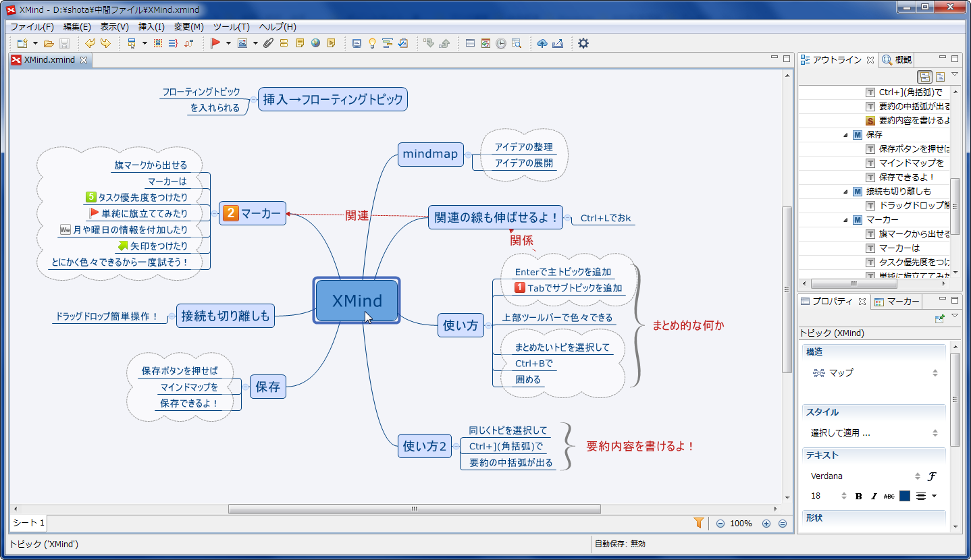Screen dimensions: 971x560
Task: Click the font size 18 field
Action: coord(829,496)
